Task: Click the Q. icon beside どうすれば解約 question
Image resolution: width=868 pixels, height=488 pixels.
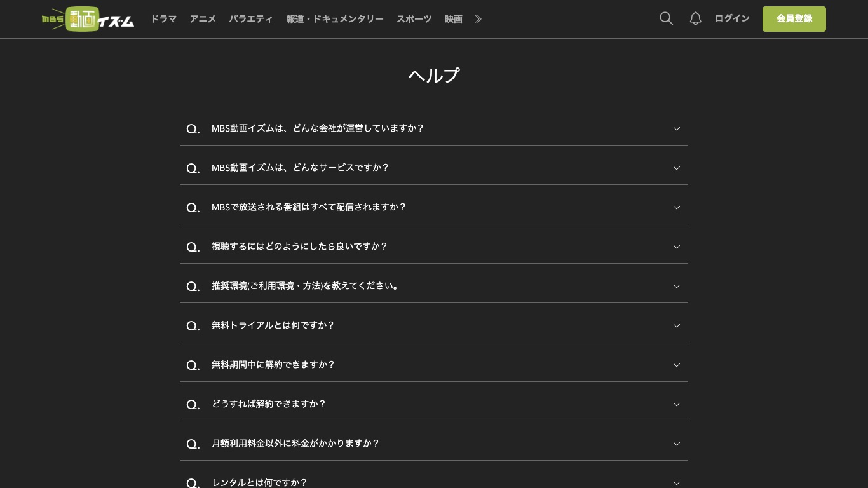Action: coord(193,405)
